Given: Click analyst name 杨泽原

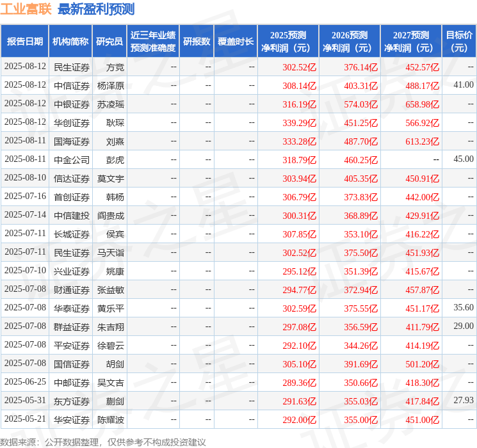Looking at the screenshot, I should [111, 86].
